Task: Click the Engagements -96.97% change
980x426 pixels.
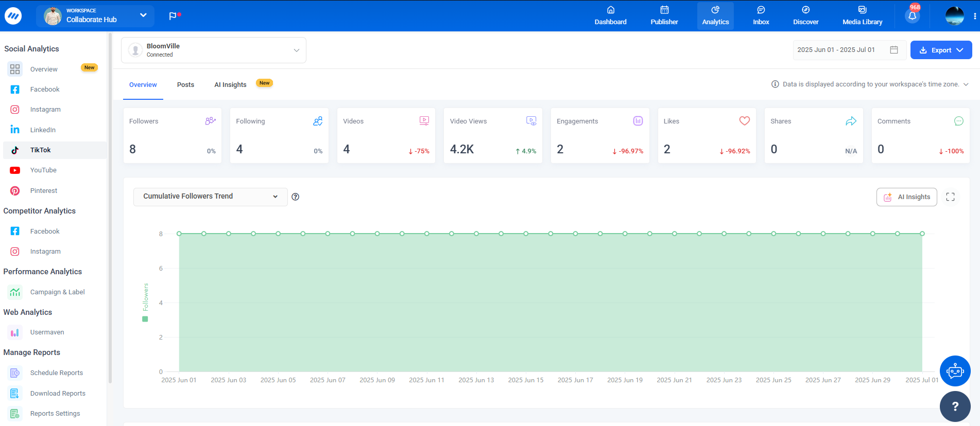Action: pos(628,151)
